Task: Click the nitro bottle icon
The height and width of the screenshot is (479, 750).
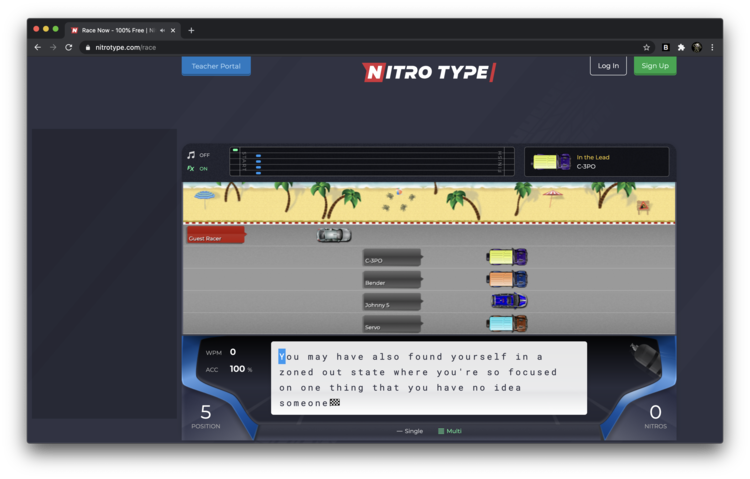Action: click(646, 358)
